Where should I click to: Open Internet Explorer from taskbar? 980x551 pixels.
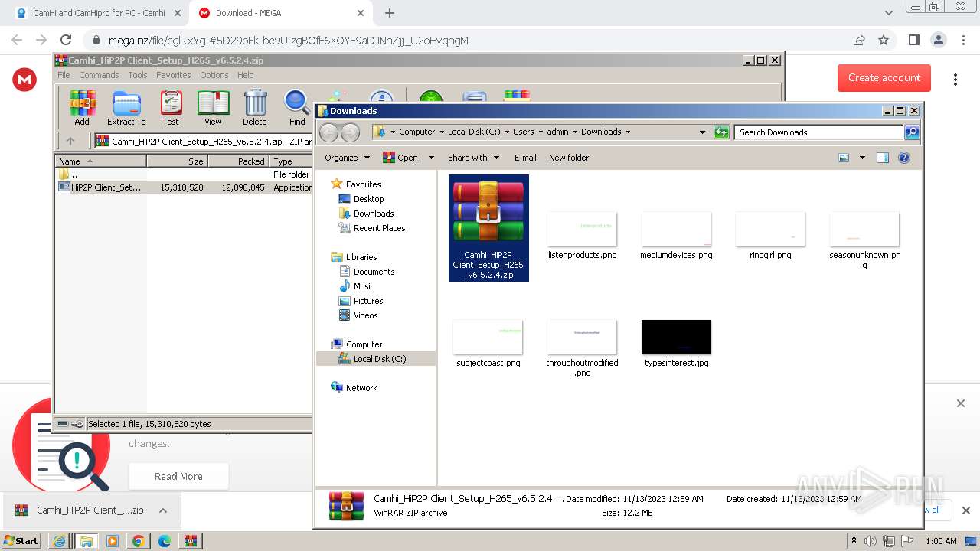pyautogui.click(x=59, y=541)
